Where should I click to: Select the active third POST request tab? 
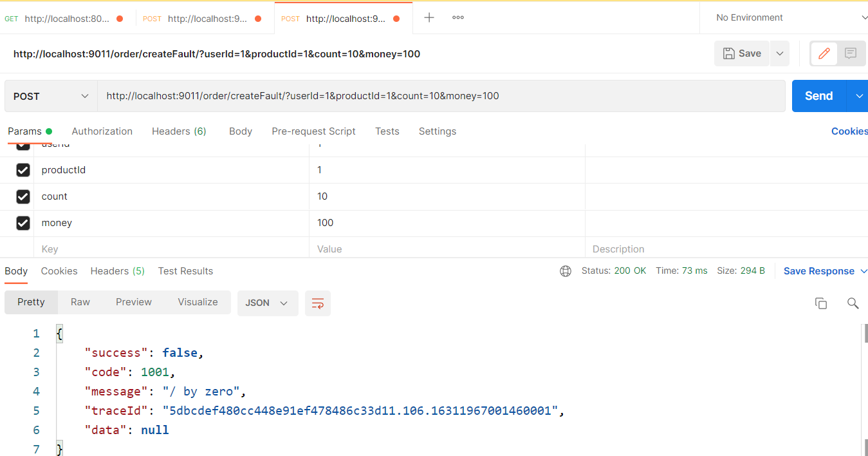343,19
